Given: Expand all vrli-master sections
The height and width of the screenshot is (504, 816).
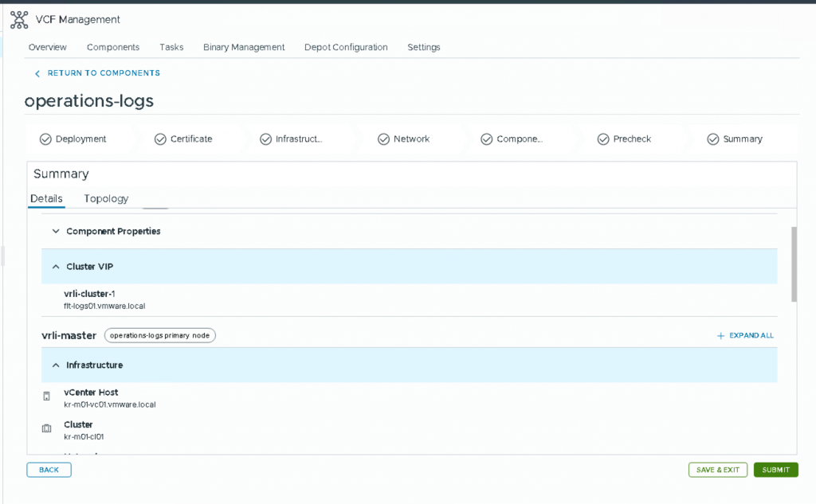Looking at the screenshot, I should 745,336.
